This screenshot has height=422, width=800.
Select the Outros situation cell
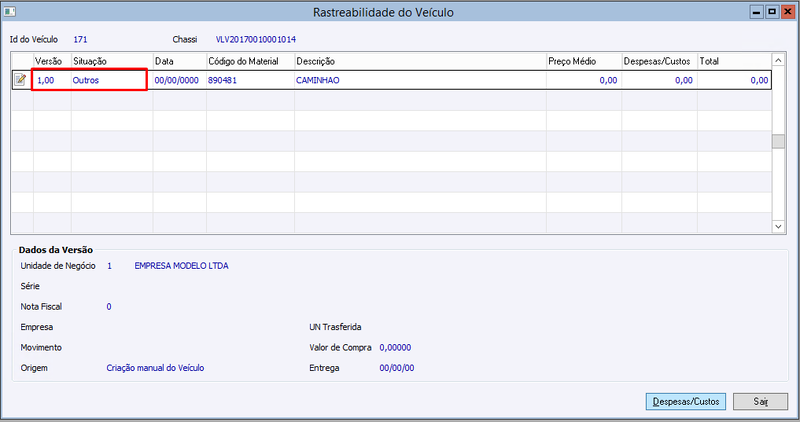[x=112, y=80]
